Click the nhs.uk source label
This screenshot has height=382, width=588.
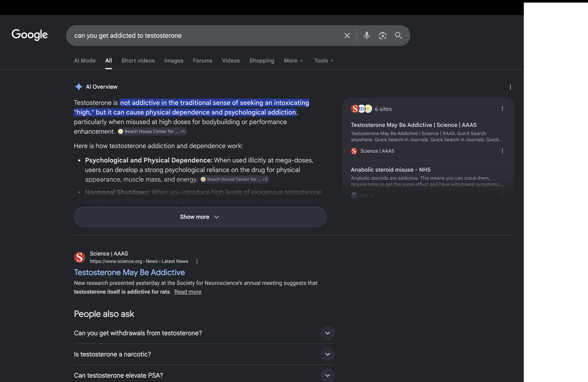click(x=367, y=195)
